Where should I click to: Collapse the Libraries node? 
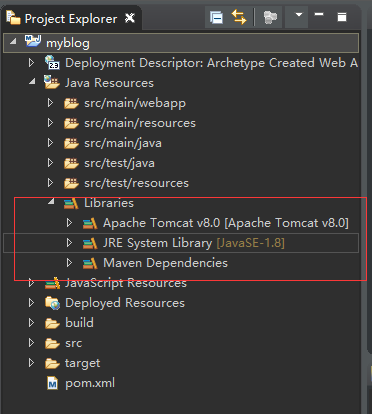[x=51, y=201]
